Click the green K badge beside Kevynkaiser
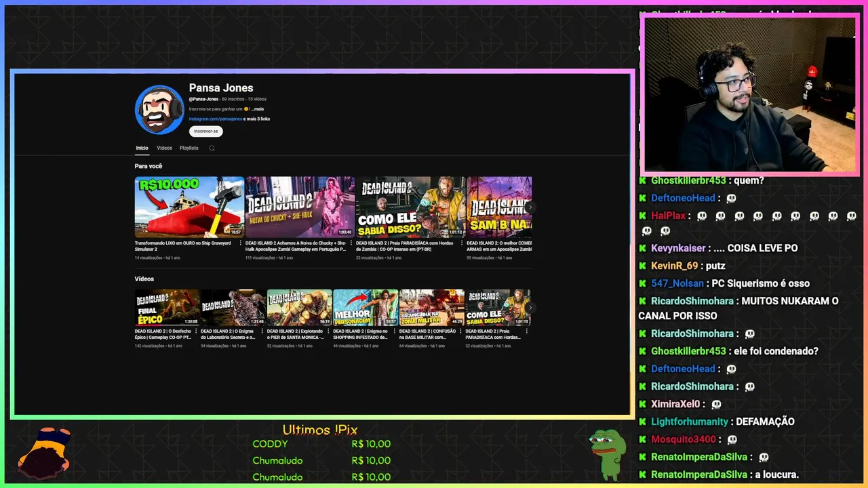 [x=642, y=248]
